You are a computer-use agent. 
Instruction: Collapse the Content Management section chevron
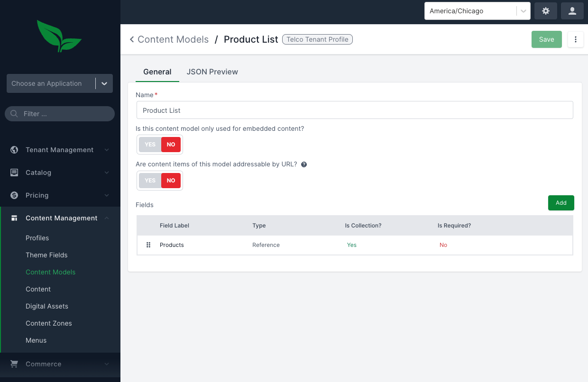(x=107, y=218)
